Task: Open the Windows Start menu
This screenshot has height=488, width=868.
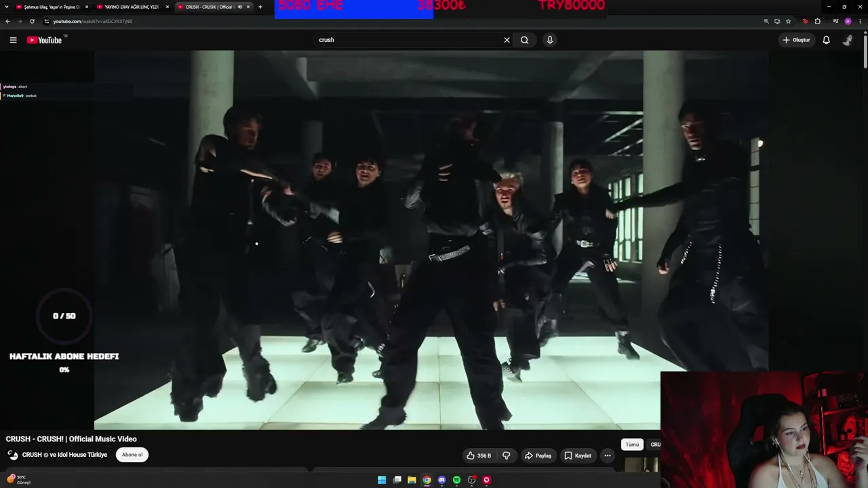Action: [382, 480]
